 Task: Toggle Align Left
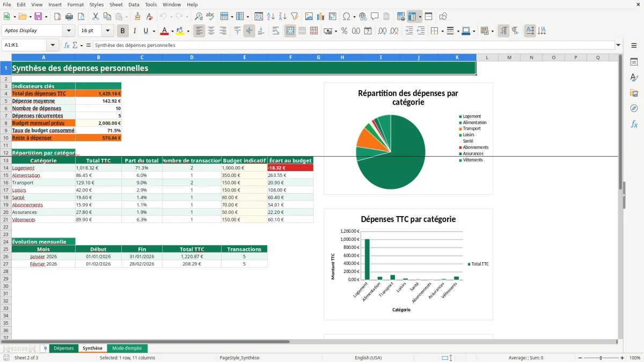tap(200, 31)
